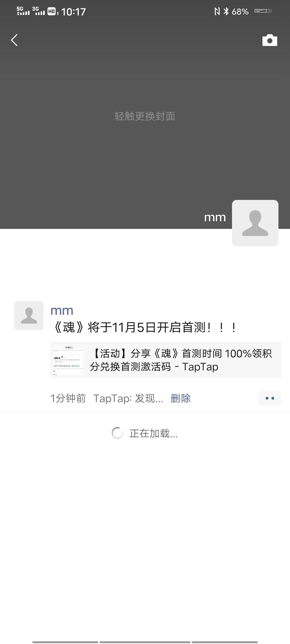This screenshot has height=644, width=290.
Task: Tap the cover area to change cover photo
Action: pos(145,116)
